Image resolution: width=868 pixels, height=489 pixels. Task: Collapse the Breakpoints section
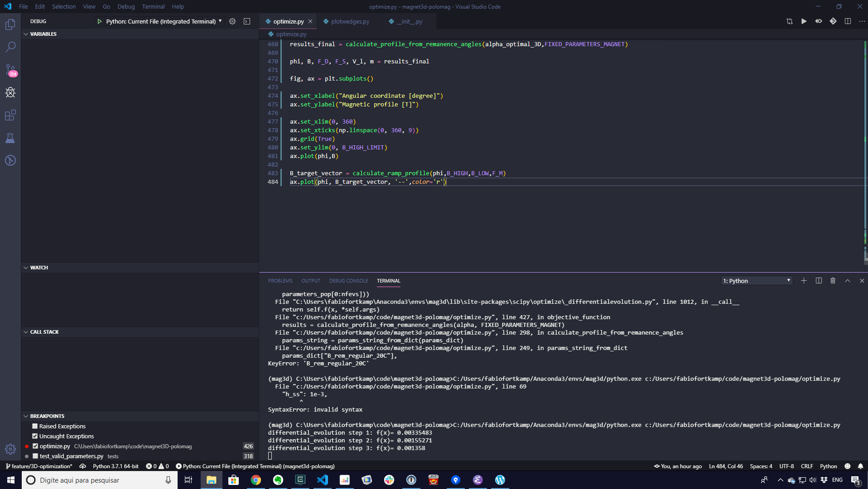47,416
